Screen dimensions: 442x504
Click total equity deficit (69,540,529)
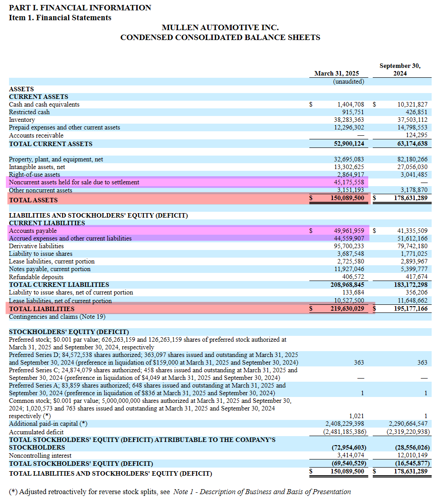[349, 464]
